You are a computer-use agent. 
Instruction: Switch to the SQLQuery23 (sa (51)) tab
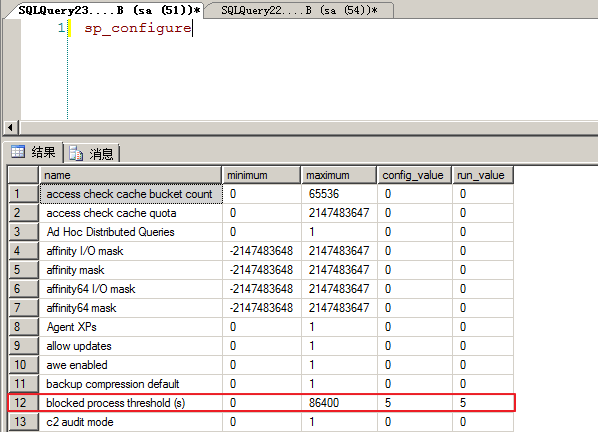coord(109,10)
